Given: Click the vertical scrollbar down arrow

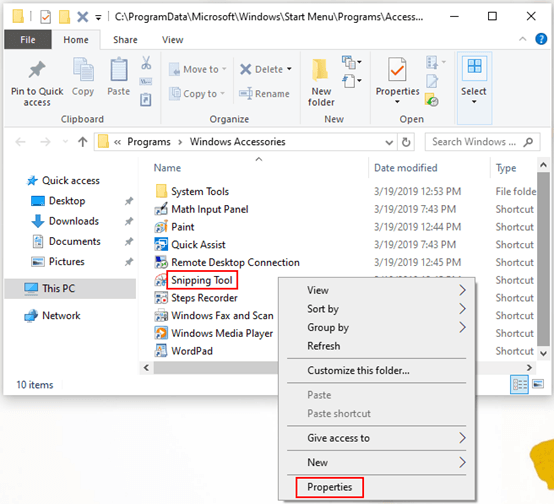Looking at the screenshot, I should click(543, 353).
